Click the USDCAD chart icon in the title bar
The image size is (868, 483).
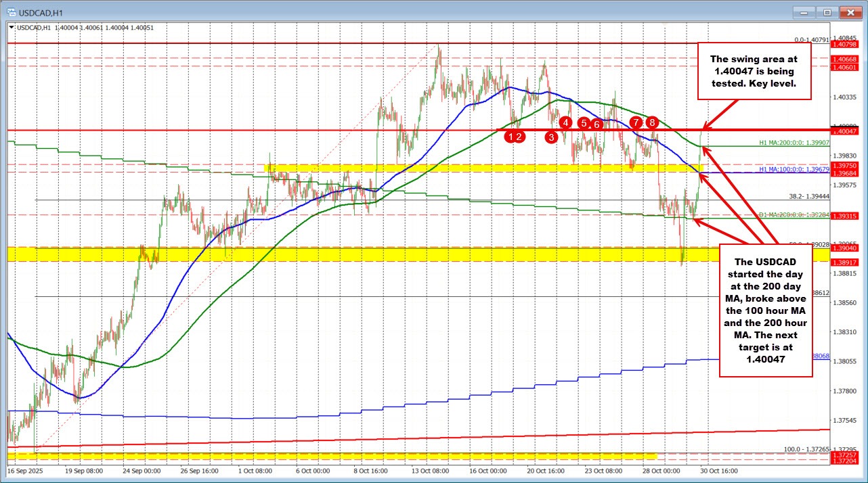tap(12, 12)
